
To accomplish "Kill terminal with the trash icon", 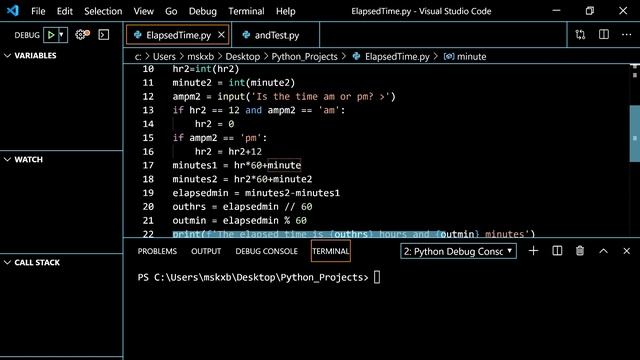I will coord(580,251).
